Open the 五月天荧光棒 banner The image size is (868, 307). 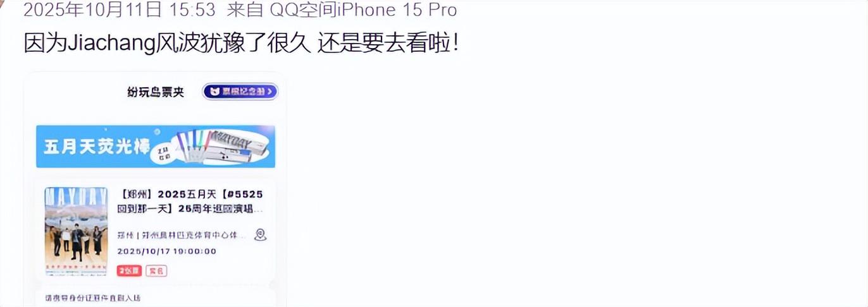[x=156, y=146]
